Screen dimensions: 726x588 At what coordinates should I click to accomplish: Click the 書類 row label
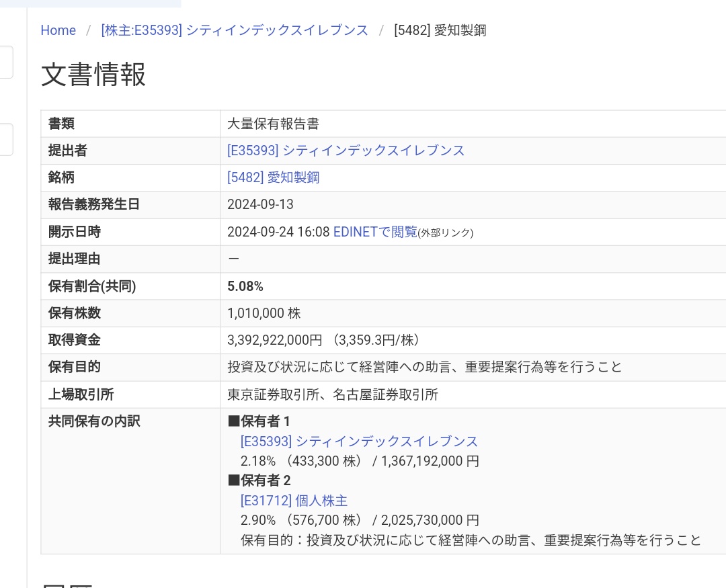point(62,124)
